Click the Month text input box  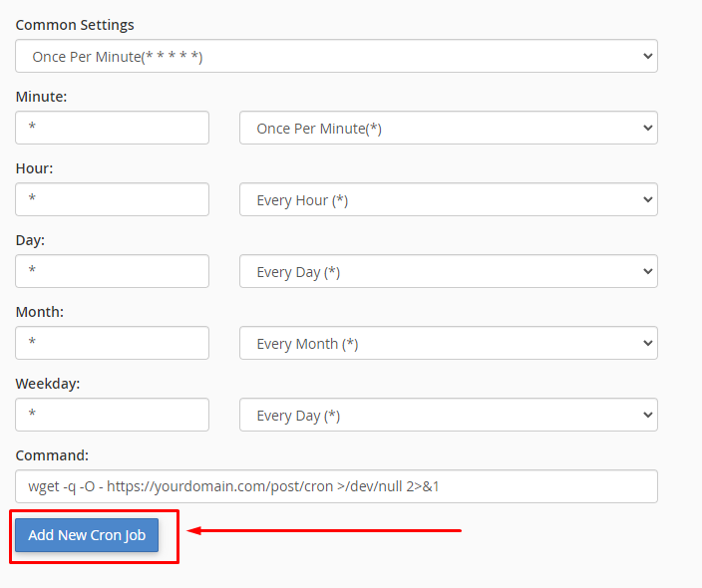pos(113,344)
